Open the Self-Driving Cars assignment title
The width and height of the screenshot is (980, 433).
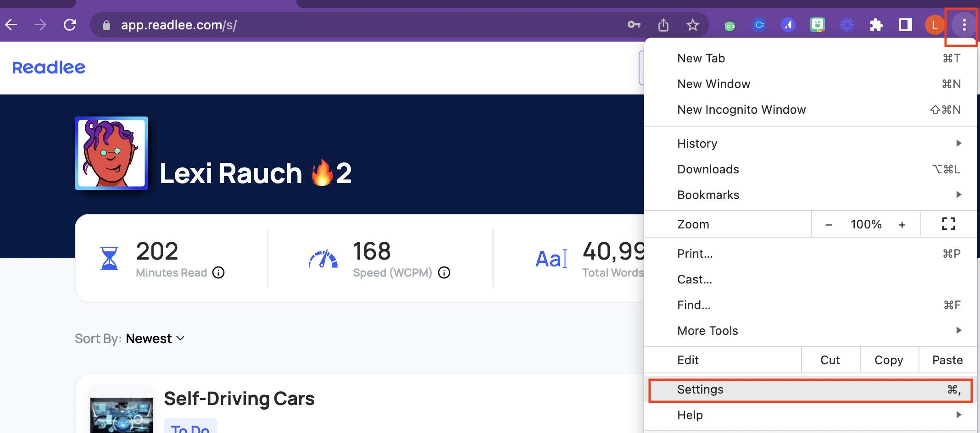239,399
